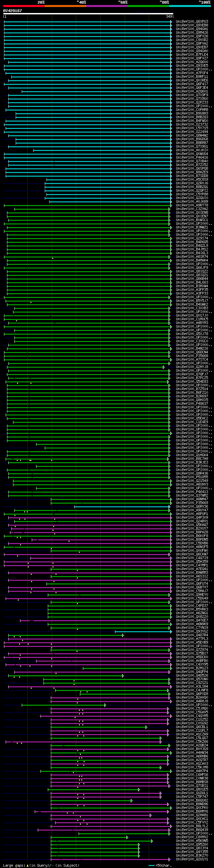Select the UniRef100_Q4P309 label
214x868 pixels.
pyautogui.click(x=192, y=518)
